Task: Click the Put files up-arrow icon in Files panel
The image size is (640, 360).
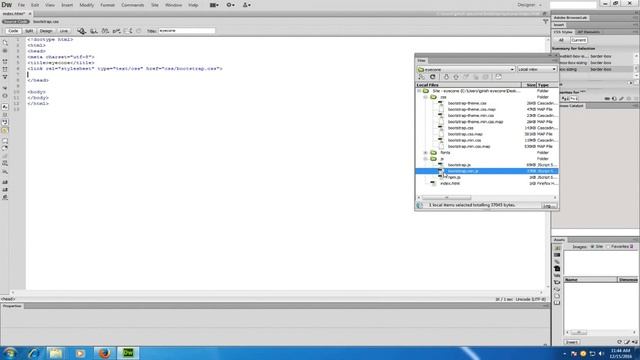Action: [x=456, y=77]
